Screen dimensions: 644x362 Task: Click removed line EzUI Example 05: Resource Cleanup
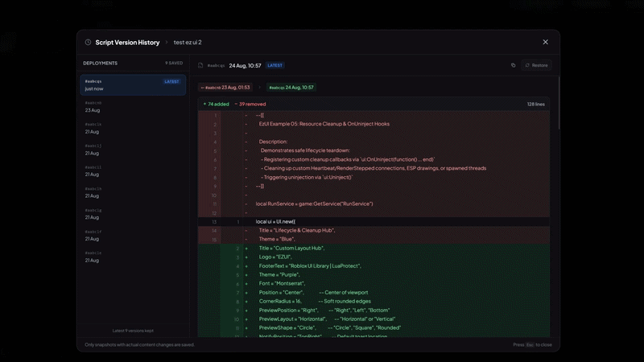tap(374, 124)
